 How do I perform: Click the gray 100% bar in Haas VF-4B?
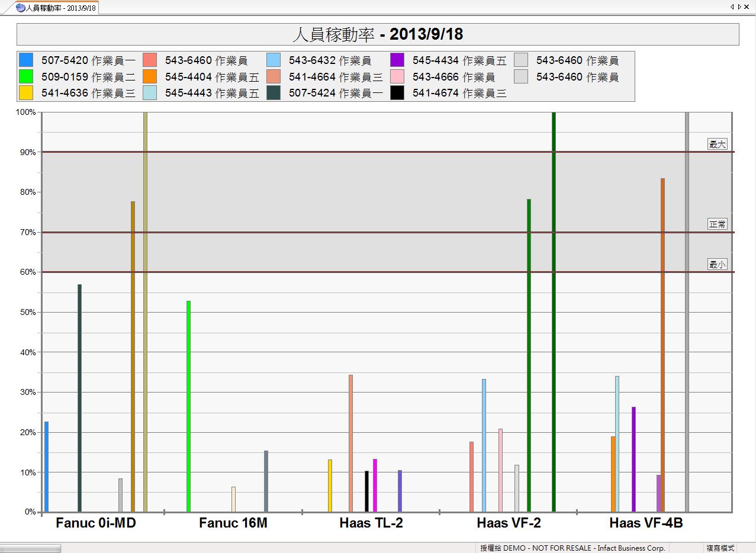(x=687, y=312)
